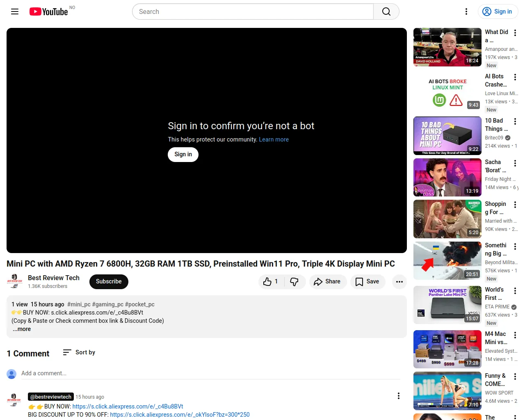Like the video with thumbs up
Screen dimensions: 525x420
(271, 281)
